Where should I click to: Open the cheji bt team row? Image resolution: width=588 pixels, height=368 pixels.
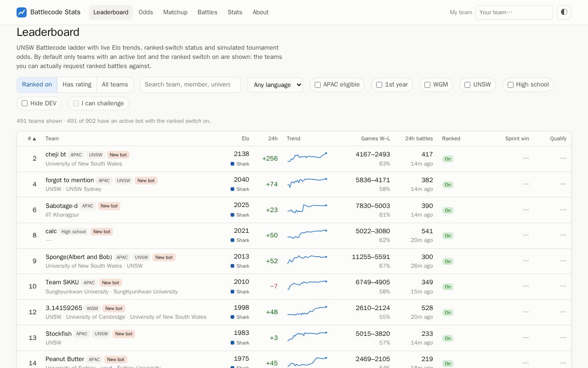(x=294, y=159)
